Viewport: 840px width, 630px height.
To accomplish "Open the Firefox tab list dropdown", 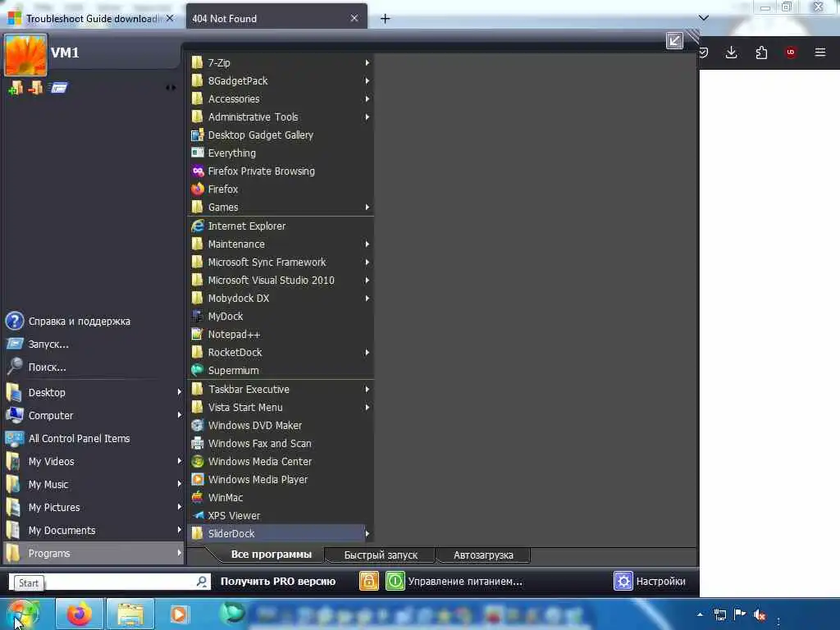I will tap(704, 18).
